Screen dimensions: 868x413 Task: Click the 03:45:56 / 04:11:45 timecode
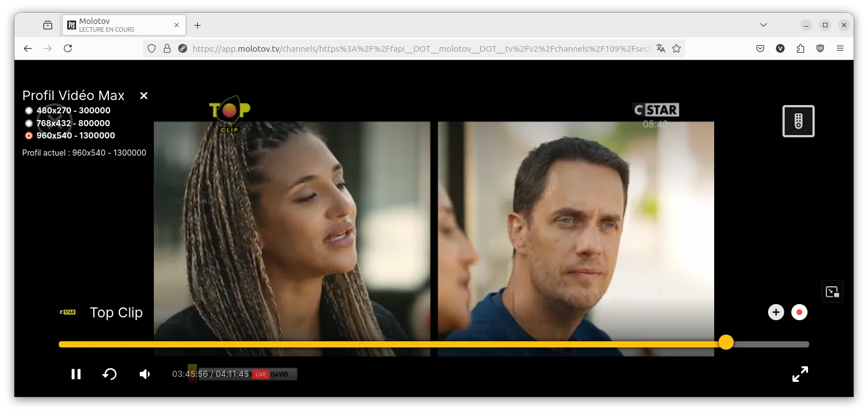pos(210,374)
